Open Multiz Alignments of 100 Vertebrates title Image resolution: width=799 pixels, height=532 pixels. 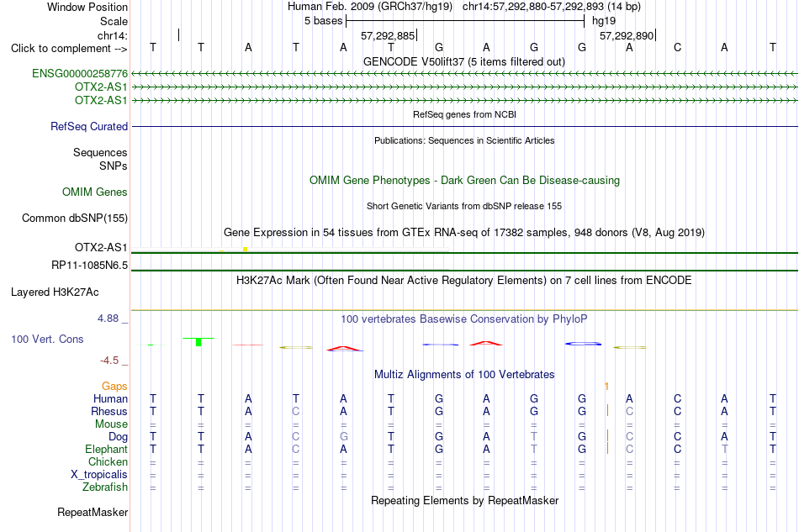click(x=464, y=375)
